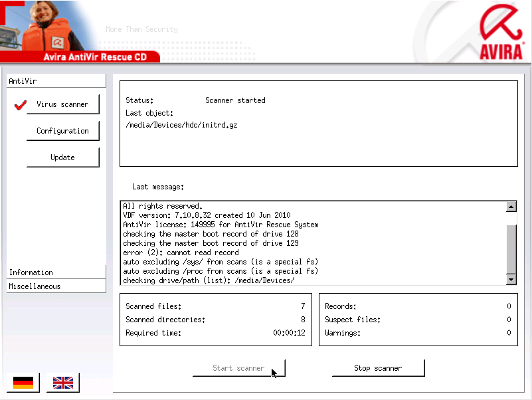The image size is (532, 400).
Task: Click the 'All rights reserved.' log line
Action: (x=163, y=206)
